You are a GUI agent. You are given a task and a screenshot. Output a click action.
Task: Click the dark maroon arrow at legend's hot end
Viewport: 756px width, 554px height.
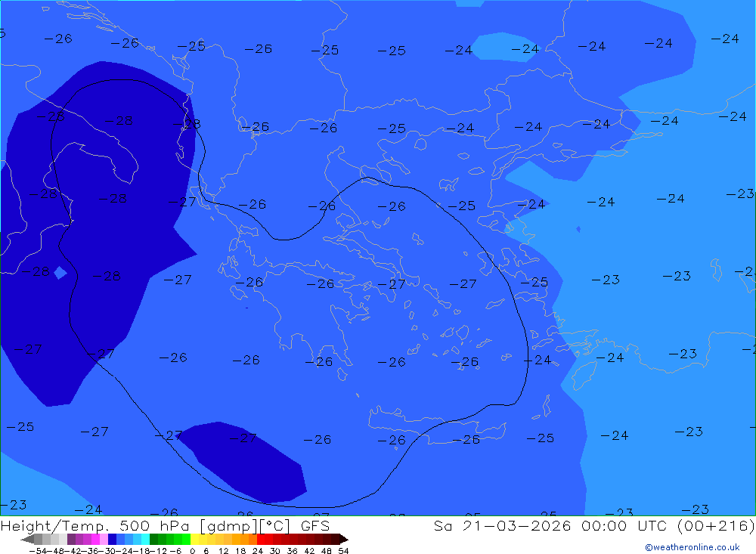[344, 540]
